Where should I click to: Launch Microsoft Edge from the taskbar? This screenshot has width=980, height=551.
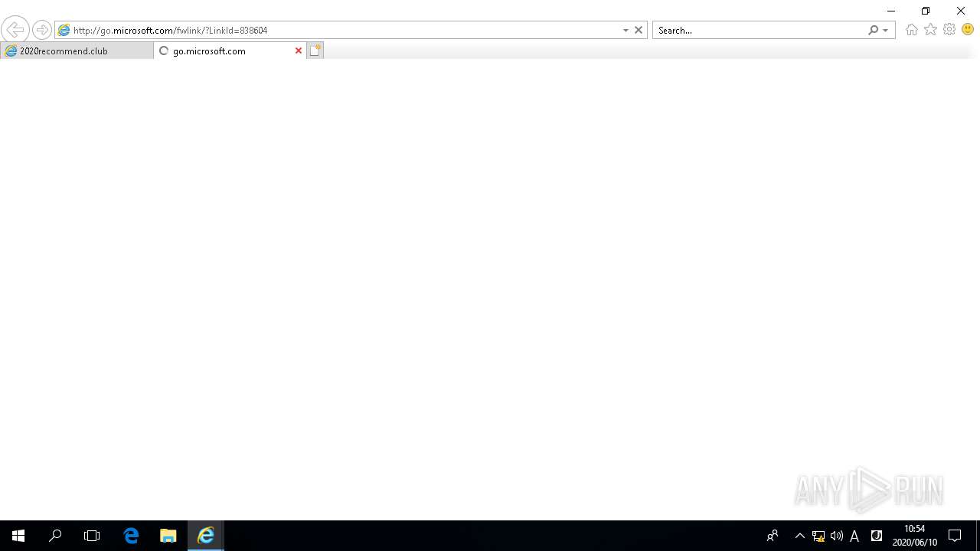coord(131,536)
